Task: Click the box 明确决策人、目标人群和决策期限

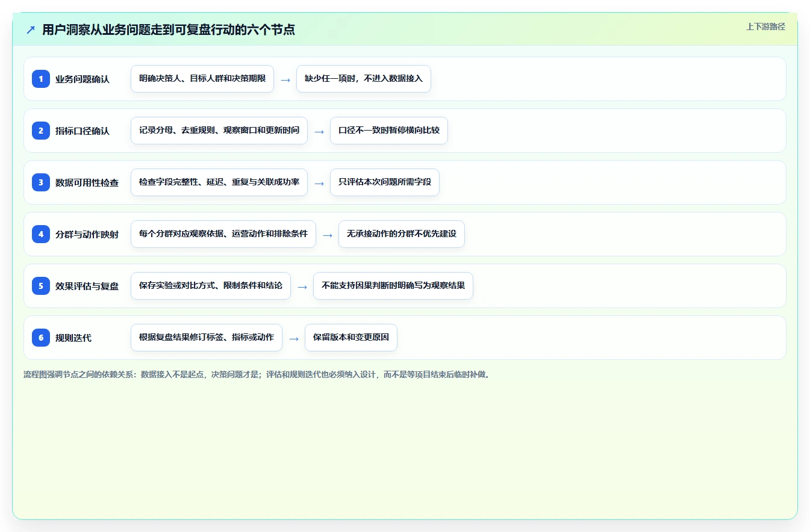Action: click(x=202, y=79)
